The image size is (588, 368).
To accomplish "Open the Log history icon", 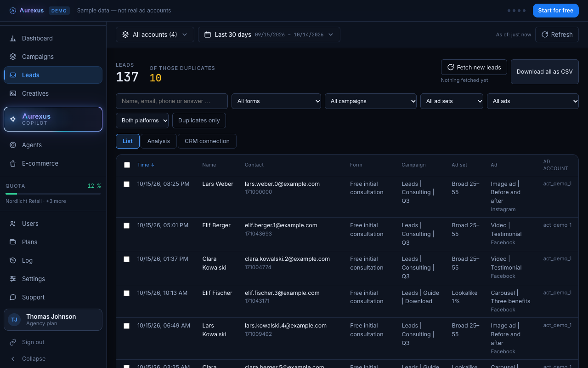I will 13,260.
